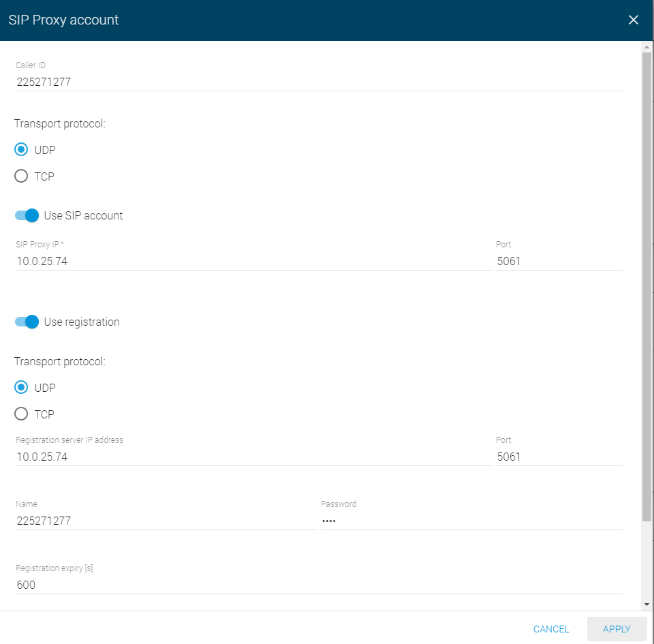Select the Port field beside Registration server IP
Image resolution: width=654 pixels, height=644 pixels.
[559, 457]
